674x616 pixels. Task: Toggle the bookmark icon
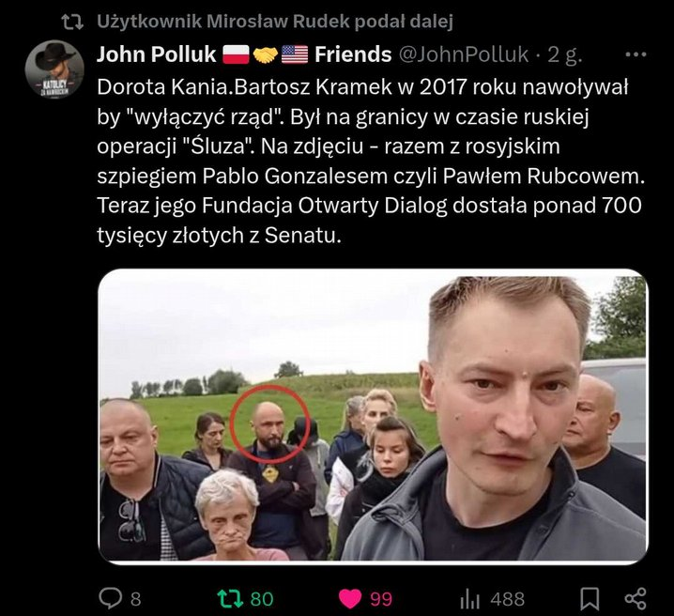(x=590, y=599)
